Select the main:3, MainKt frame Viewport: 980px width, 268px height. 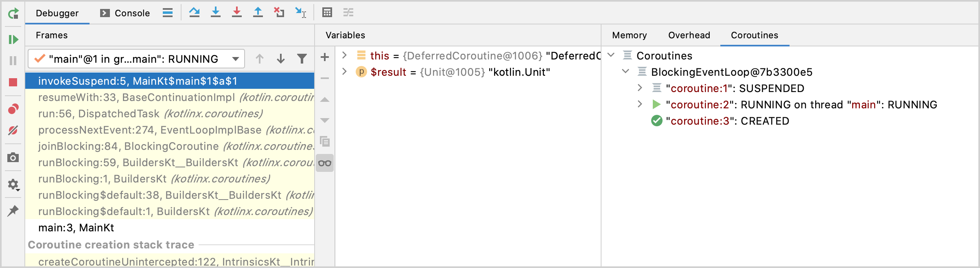(x=76, y=228)
